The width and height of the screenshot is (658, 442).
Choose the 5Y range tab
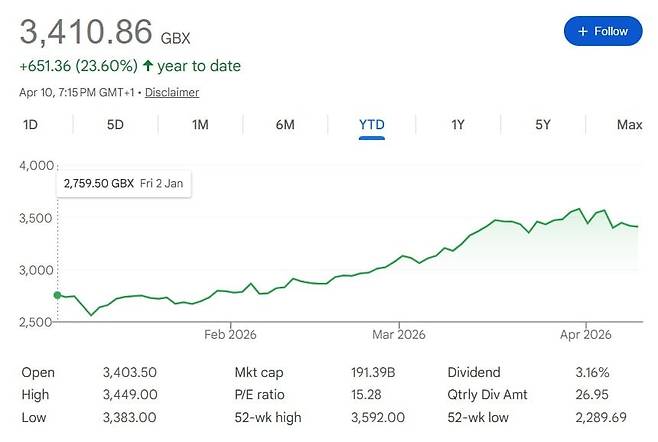[543, 125]
